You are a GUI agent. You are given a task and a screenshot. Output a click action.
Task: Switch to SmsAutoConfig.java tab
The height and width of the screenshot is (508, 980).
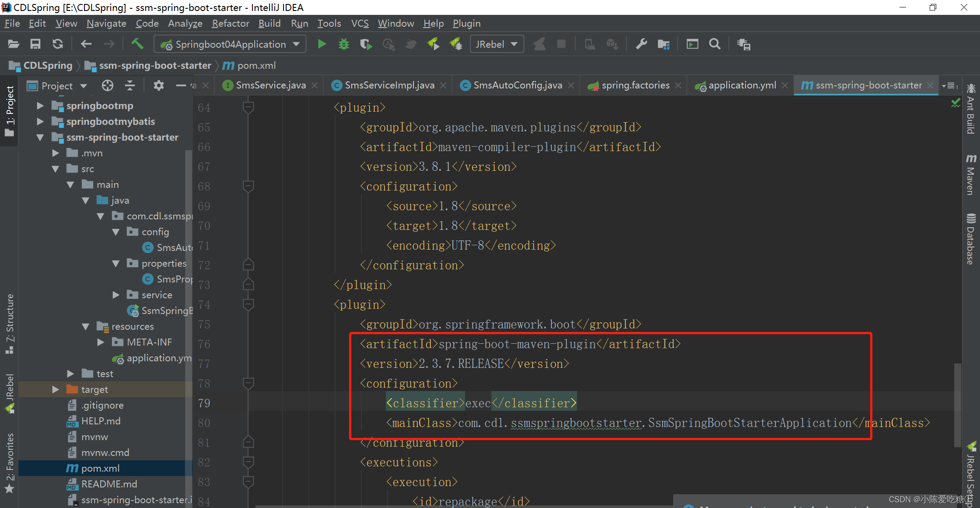click(x=517, y=85)
